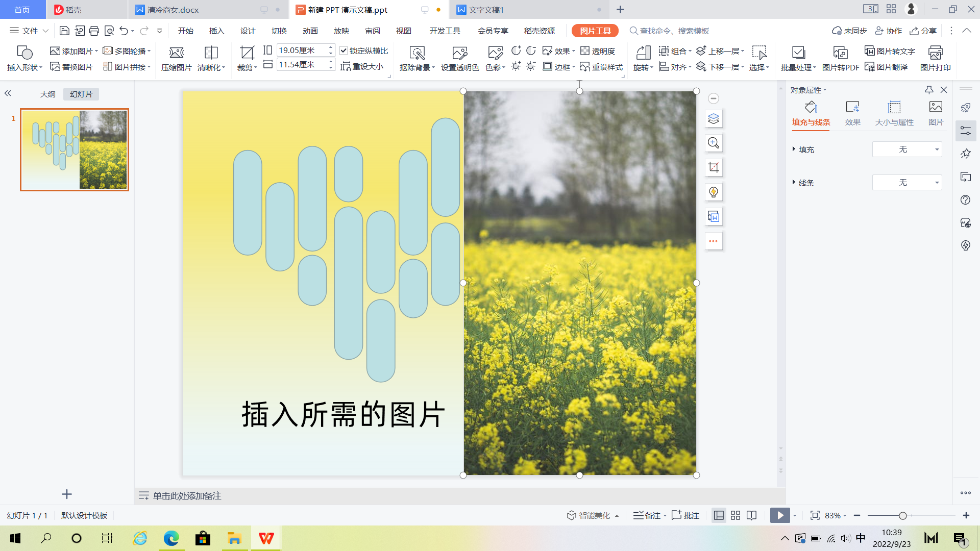Click the crop tool ribbon icon
The height and width of the screenshot is (551, 980).
pos(247,53)
